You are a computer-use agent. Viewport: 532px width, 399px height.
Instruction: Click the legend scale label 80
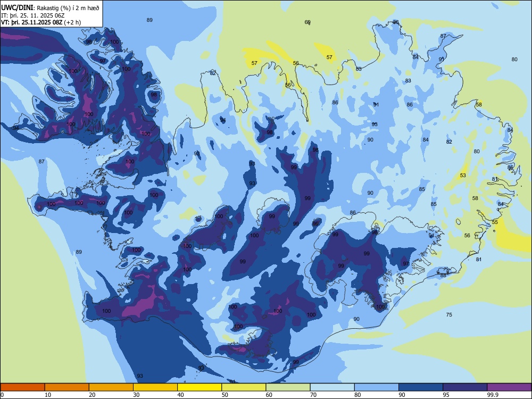tap(358, 395)
